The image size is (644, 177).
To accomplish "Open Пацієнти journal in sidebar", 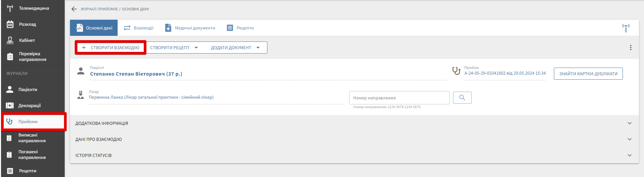I will (x=27, y=90).
